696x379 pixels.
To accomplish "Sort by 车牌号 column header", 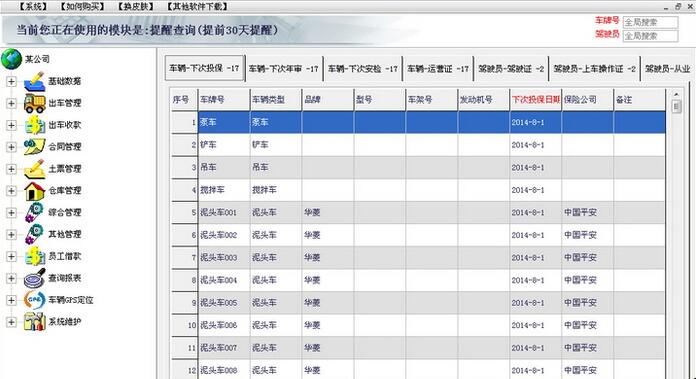I will (x=224, y=99).
